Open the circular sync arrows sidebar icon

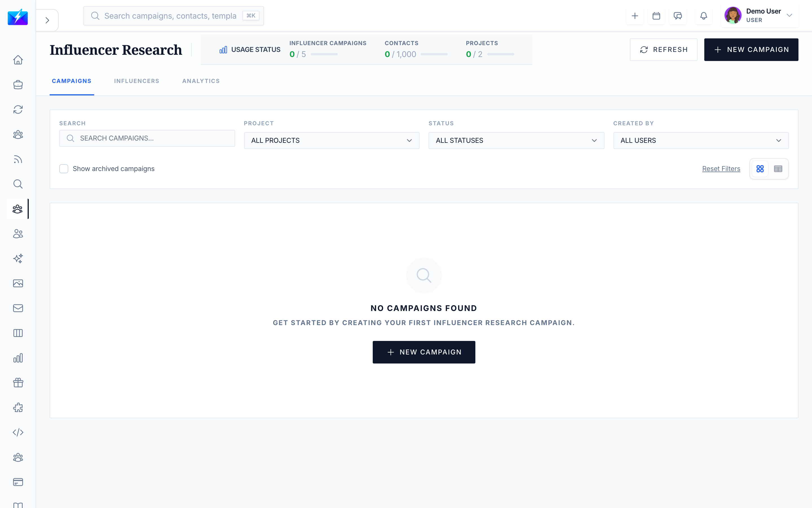pos(18,110)
